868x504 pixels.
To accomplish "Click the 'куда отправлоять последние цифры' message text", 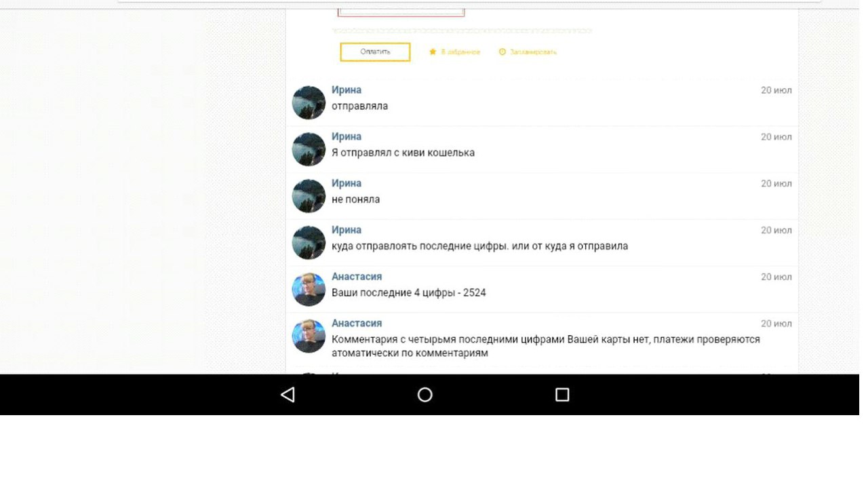I will click(x=479, y=246).
